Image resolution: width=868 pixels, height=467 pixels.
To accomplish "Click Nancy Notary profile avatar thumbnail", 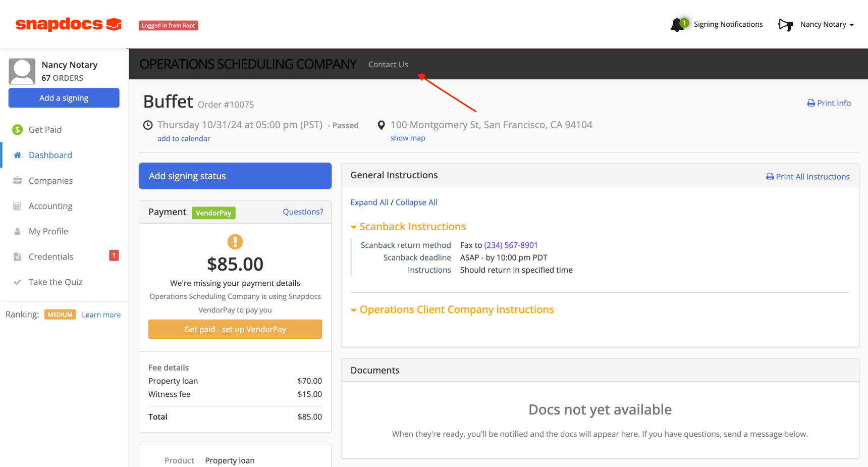I will tap(22, 71).
